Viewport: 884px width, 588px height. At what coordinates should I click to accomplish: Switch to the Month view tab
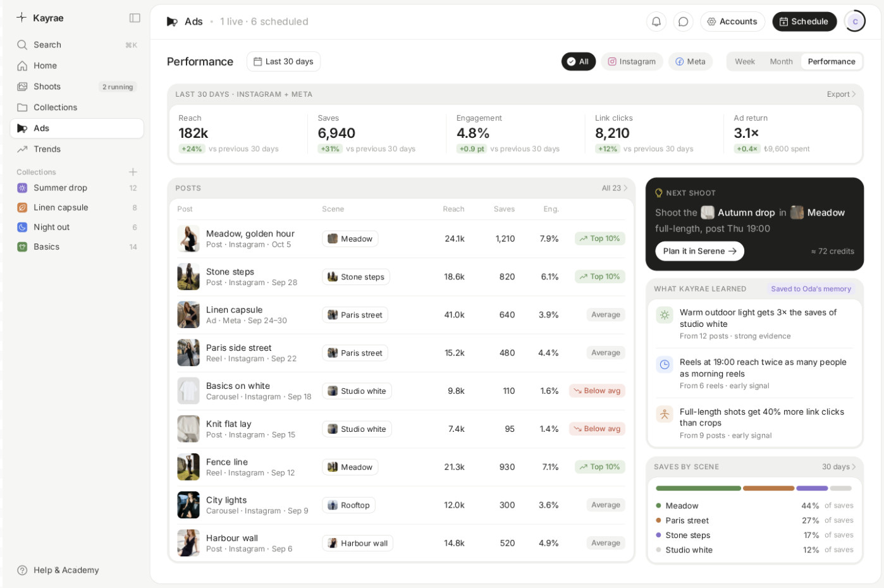(781, 61)
